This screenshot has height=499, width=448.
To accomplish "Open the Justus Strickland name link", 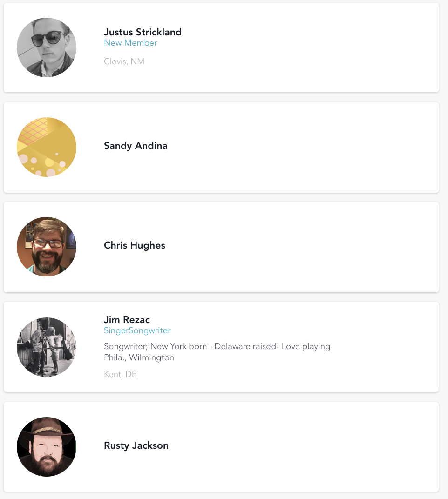I will click(x=143, y=32).
